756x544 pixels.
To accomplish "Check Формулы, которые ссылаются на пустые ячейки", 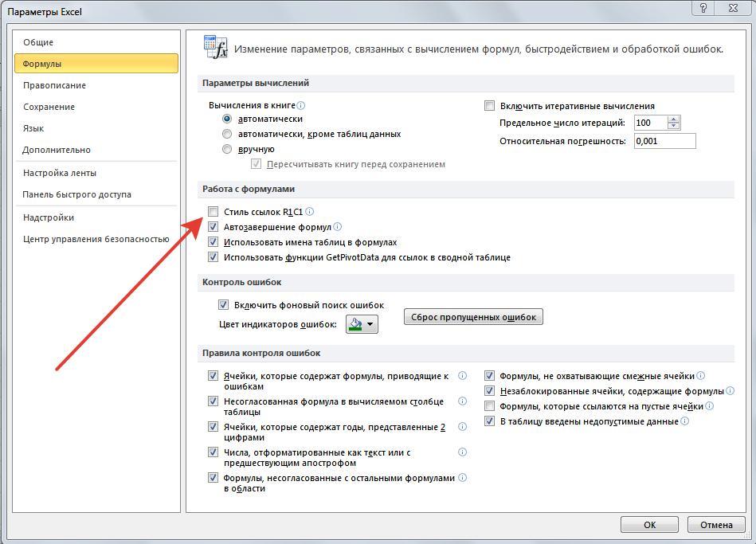I will 489,406.
